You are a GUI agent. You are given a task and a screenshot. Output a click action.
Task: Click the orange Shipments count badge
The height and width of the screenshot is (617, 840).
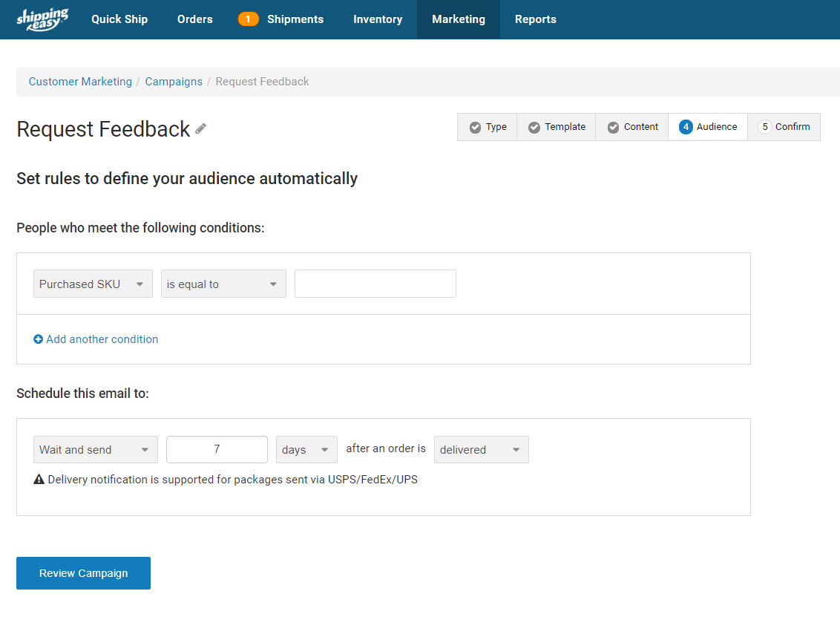coord(249,19)
